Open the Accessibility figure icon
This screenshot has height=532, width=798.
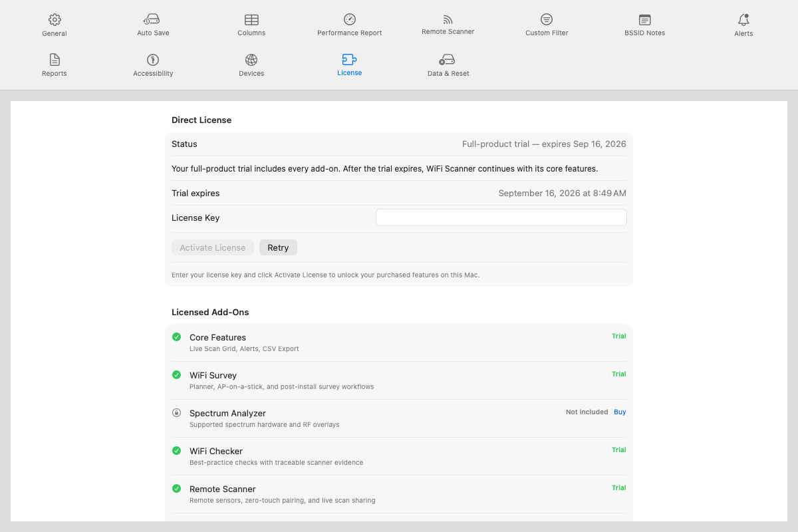(x=153, y=60)
